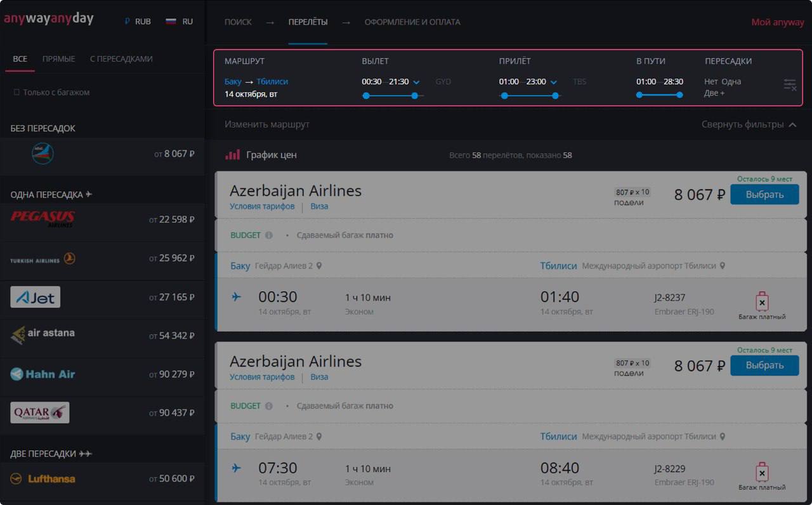The width and height of the screenshot is (812, 505).
Task: Click the AJet airline logo
Action: 36,297
